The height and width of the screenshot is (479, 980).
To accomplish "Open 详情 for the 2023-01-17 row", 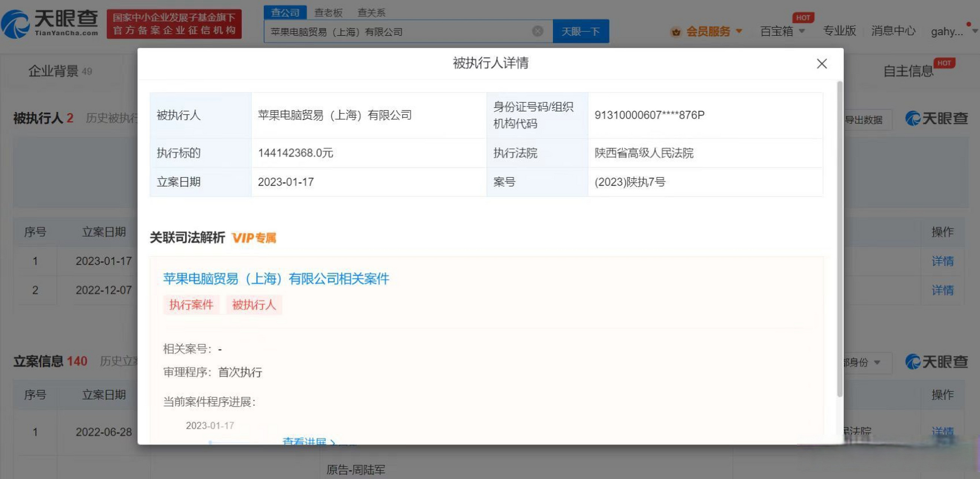I will tap(942, 261).
